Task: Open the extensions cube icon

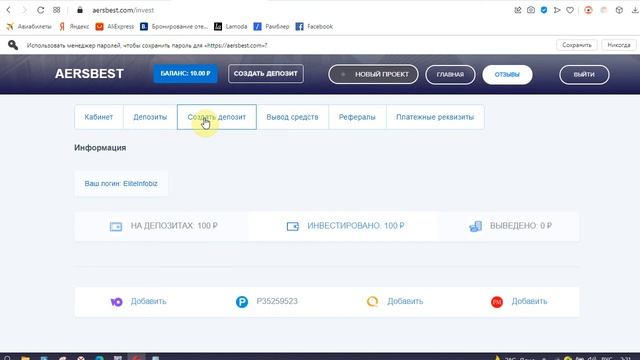Action: coord(619,10)
